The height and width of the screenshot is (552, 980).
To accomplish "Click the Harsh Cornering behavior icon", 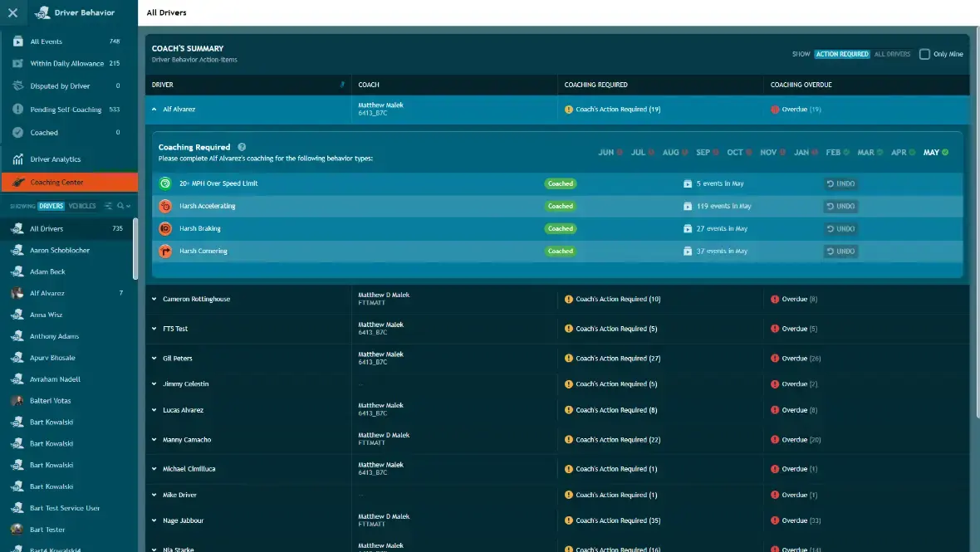I will click(165, 251).
